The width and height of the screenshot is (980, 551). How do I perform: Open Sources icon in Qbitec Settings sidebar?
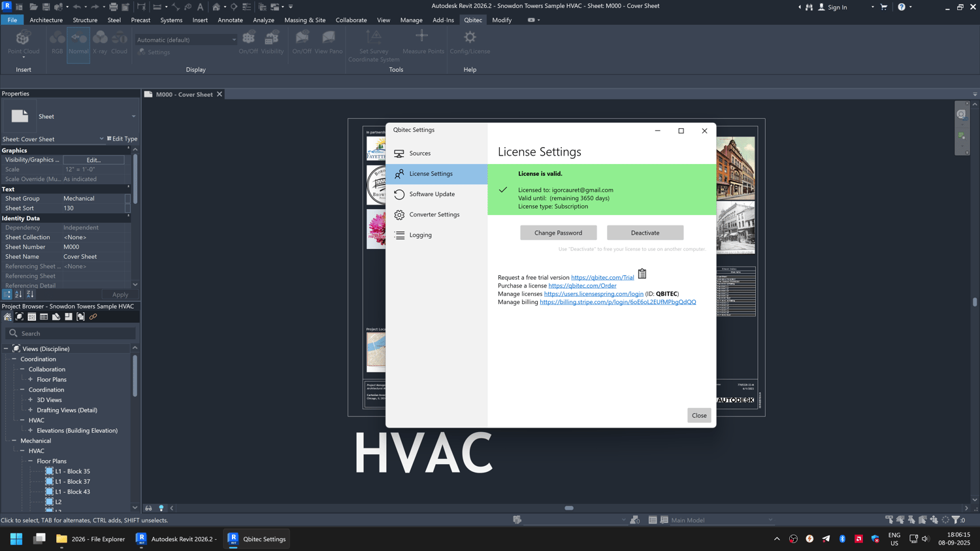pyautogui.click(x=399, y=154)
